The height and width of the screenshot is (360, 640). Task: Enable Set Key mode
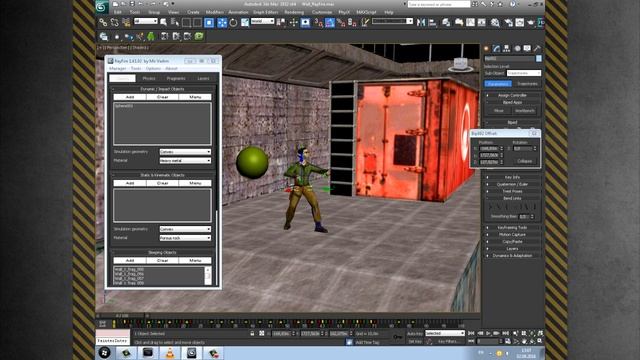point(415,341)
